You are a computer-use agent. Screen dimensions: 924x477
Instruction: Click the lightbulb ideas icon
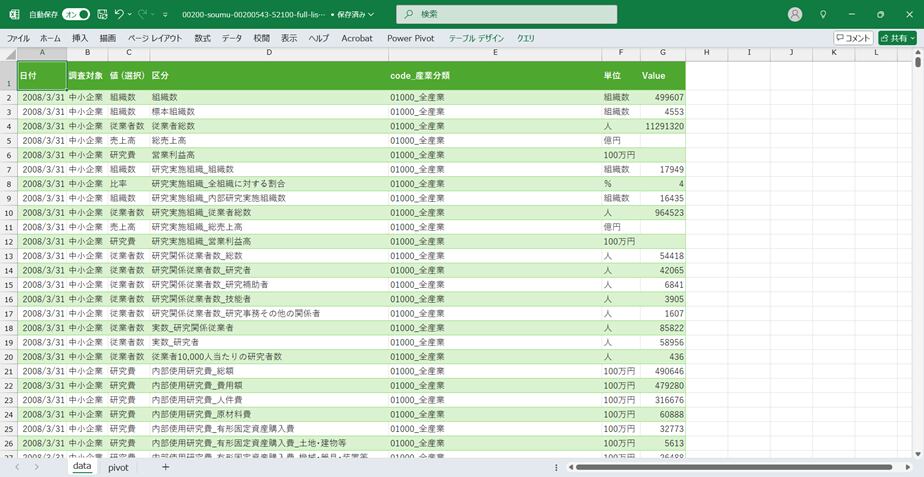[x=823, y=15]
